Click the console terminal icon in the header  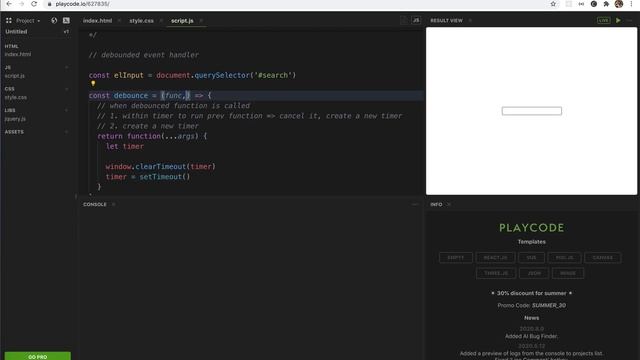tap(66, 20)
